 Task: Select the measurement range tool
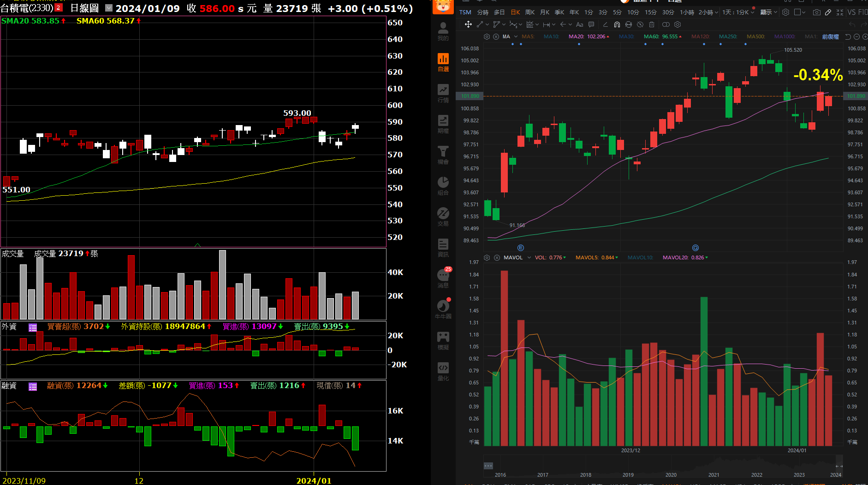click(529, 24)
